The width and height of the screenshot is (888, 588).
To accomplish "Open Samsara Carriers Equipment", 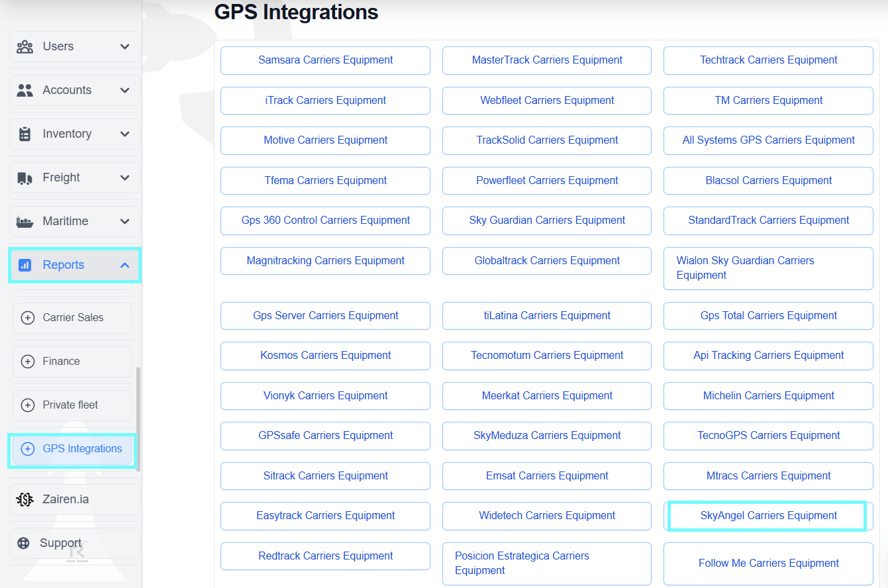I will [325, 60].
